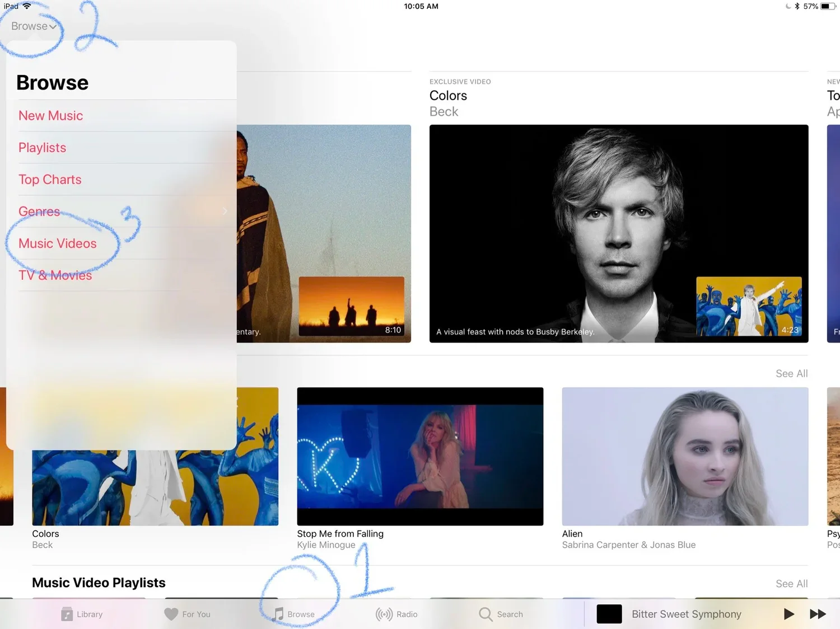Skip to next track with fast-forward button
Image resolution: width=840 pixels, height=629 pixels.
click(818, 614)
